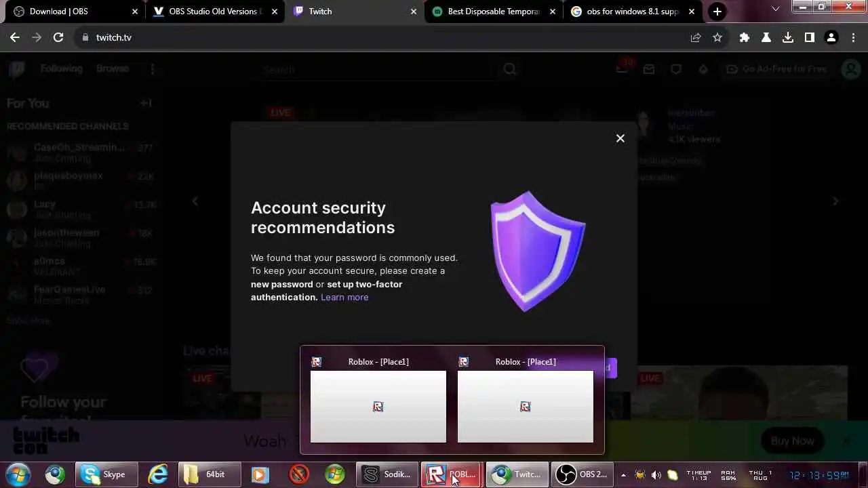Reload the twitch.tv page
This screenshot has width=868, height=488.
58,37
